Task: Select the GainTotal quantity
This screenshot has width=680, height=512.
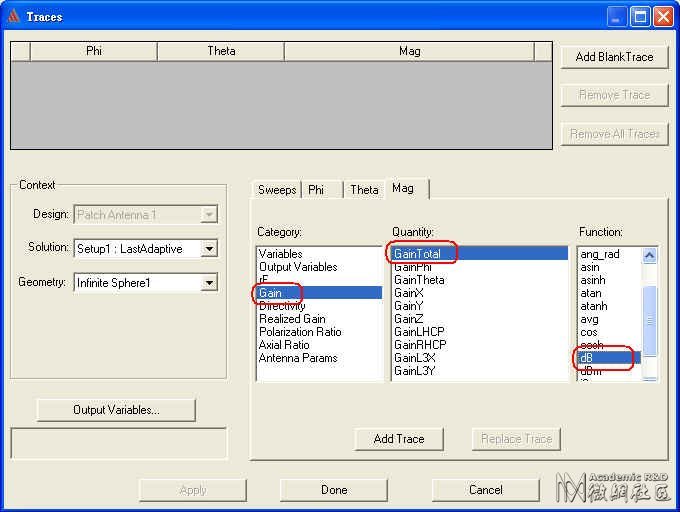Action: click(x=480, y=254)
